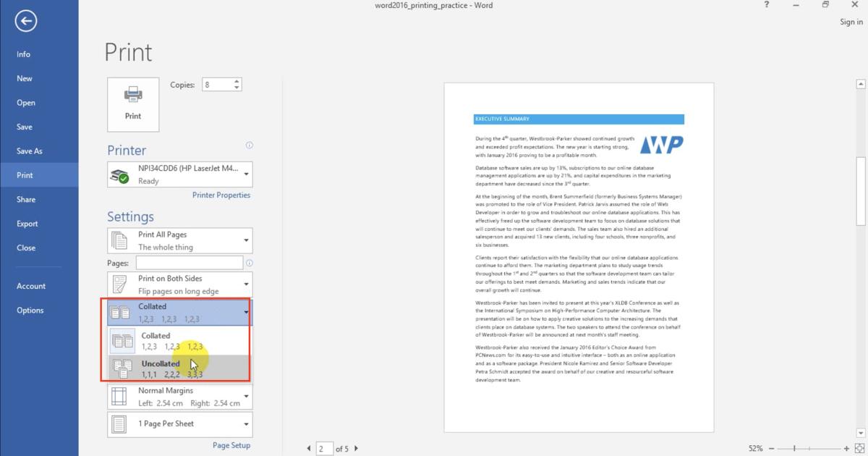Click the printer info icon next to the Printer heading
Image resolution: width=868 pixels, height=456 pixels.
(250, 145)
